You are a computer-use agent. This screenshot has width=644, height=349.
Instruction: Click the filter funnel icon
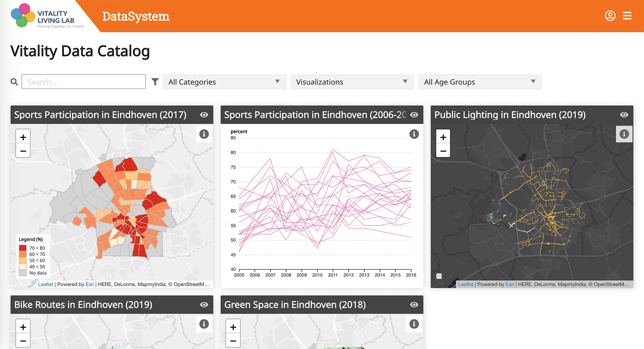click(x=155, y=82)
